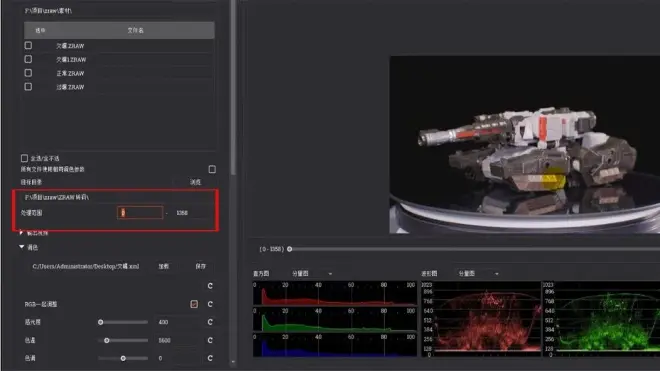This screenshot has width=660, height=371.
Task: Collapse the color grading section triangle
Action: [21, 247]
